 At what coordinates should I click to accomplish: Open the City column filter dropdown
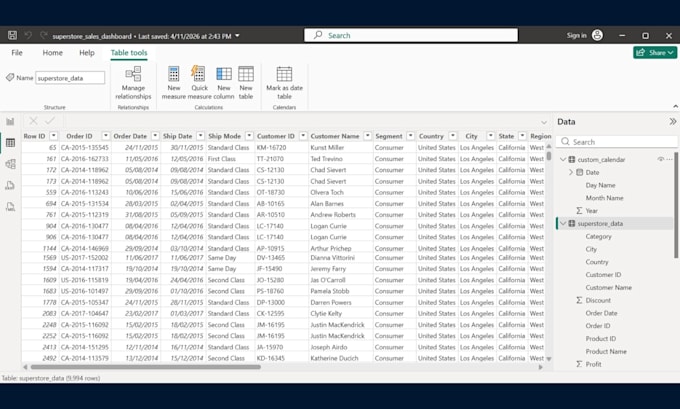[490, 136]
